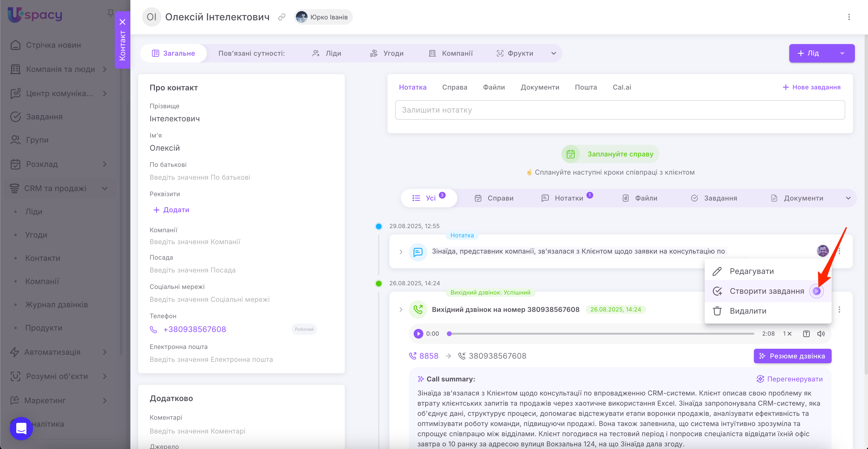Open the Лід button dropdown arrow
868x449 pixels.
click(842, 53)
